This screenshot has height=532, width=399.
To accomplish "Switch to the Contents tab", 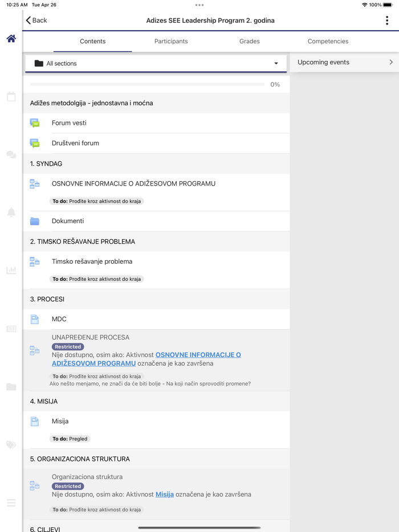I will [93, 42].
